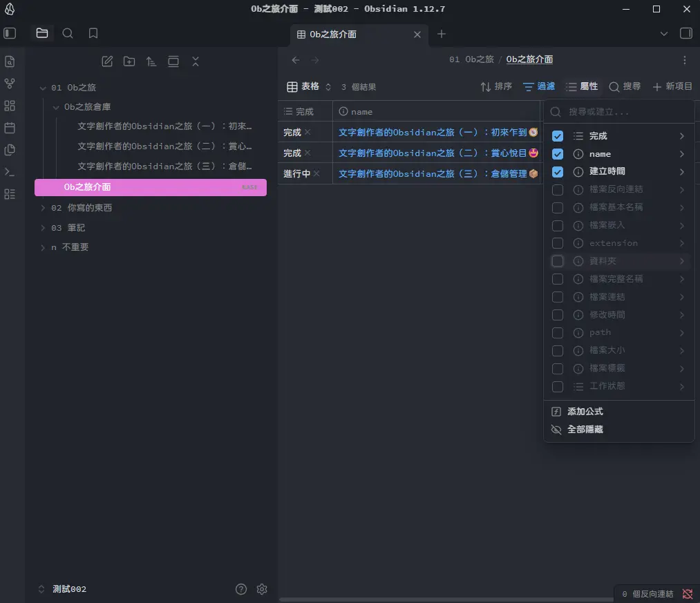This screenshot has width=700, height=603.
Task: Enable the 資料夾 property checkbox
Action: pyautogui.click(x=558, y=261)
